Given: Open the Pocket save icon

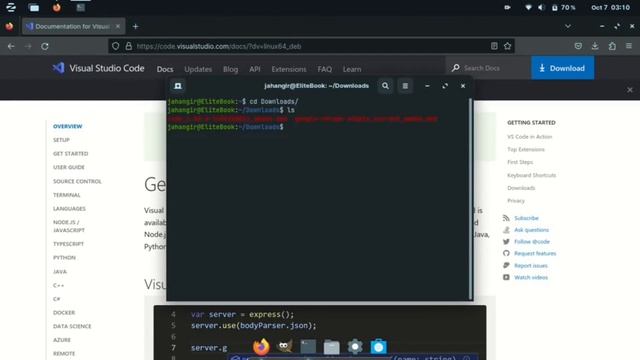Looking at the screenshot, I should pos(578,46).
